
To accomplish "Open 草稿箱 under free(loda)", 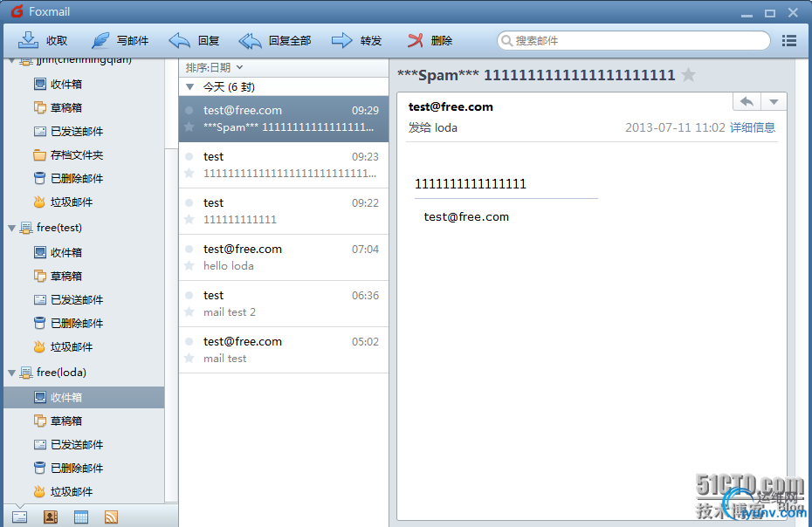I will point(58,421).
